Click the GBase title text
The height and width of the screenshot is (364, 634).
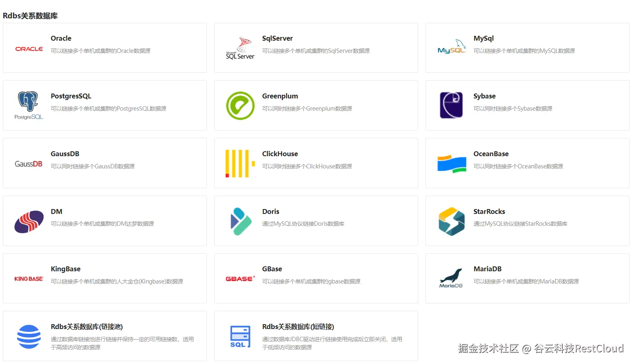tap(272, 269)
